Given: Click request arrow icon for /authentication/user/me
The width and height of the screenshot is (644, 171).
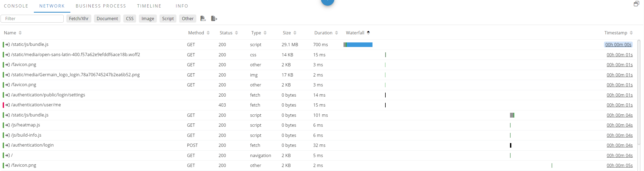Looking at the screenshot, I should 8,105.
